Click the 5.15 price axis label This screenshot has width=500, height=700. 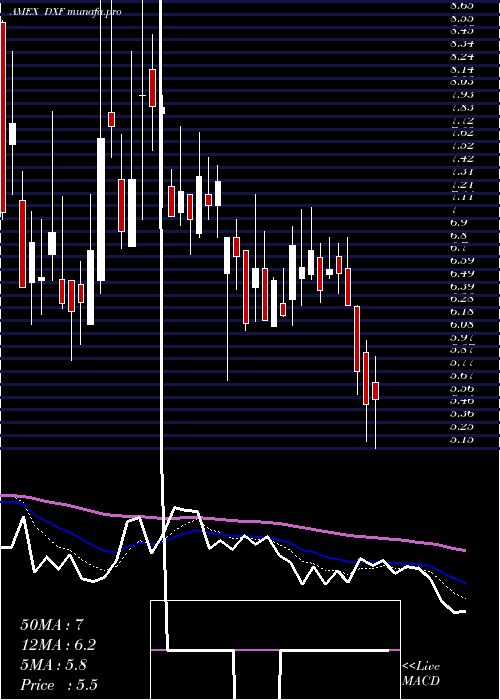[462, 440]
